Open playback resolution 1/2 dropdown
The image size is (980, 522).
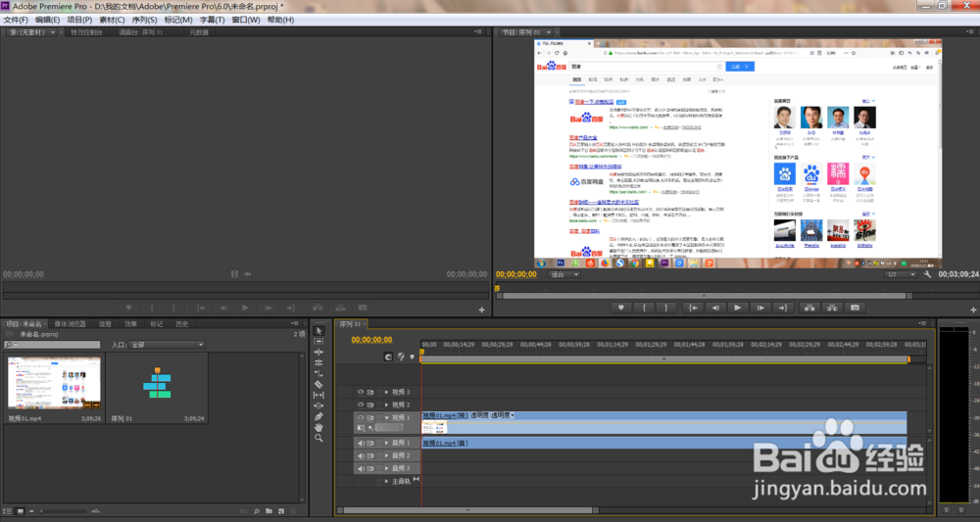pyautogui.click(x=901, y=275)
